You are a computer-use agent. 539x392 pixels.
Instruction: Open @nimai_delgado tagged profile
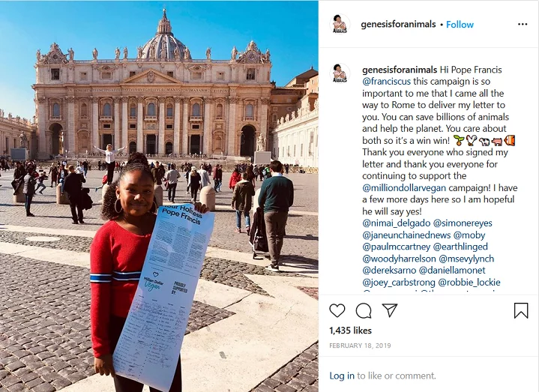click(x=396, y=223)
